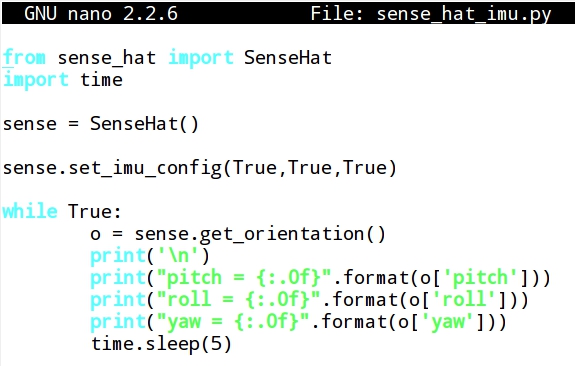Click the 'from' keyword on line one
Screen dimensions: 575x366
[x=24, y=58]
